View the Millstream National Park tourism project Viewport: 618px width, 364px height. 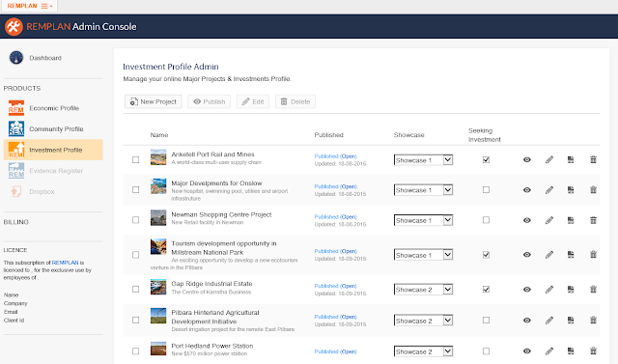pyautogui.click(x=527, y=255)
